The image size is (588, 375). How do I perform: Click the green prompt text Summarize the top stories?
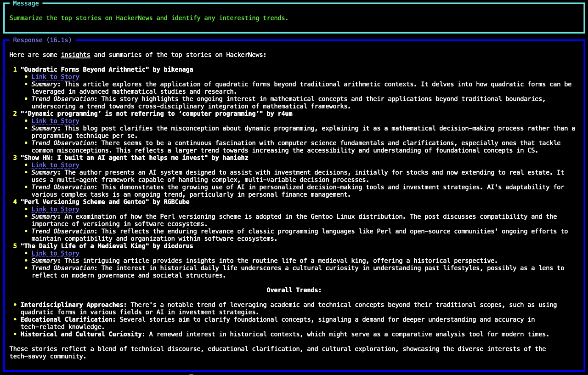click(149, 18)
